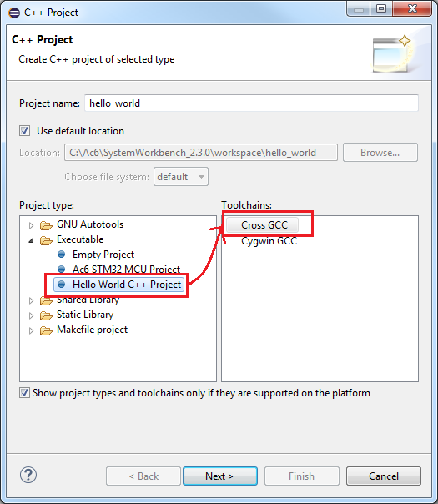Select the Empty Project blue circle icon
438x504 pixels.
pos(62,255)
